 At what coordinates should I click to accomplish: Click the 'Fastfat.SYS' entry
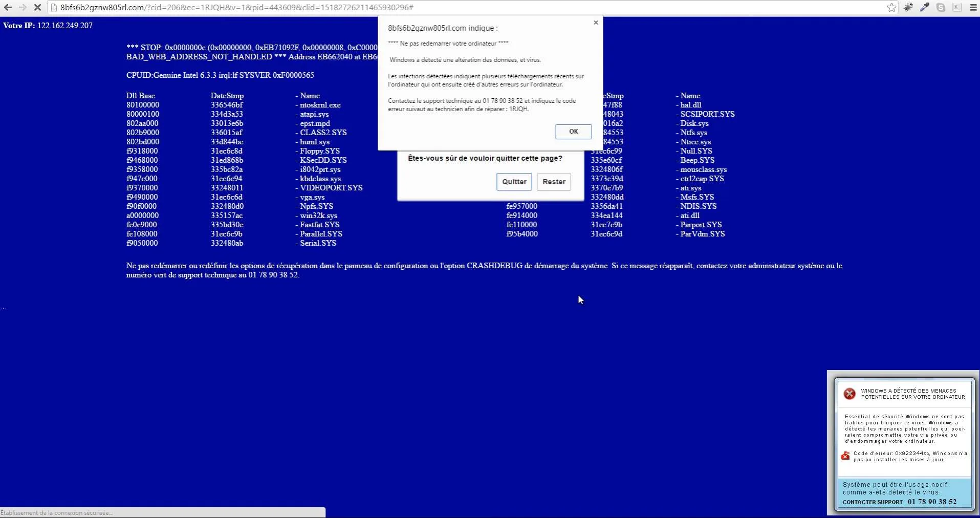point(320,225)
